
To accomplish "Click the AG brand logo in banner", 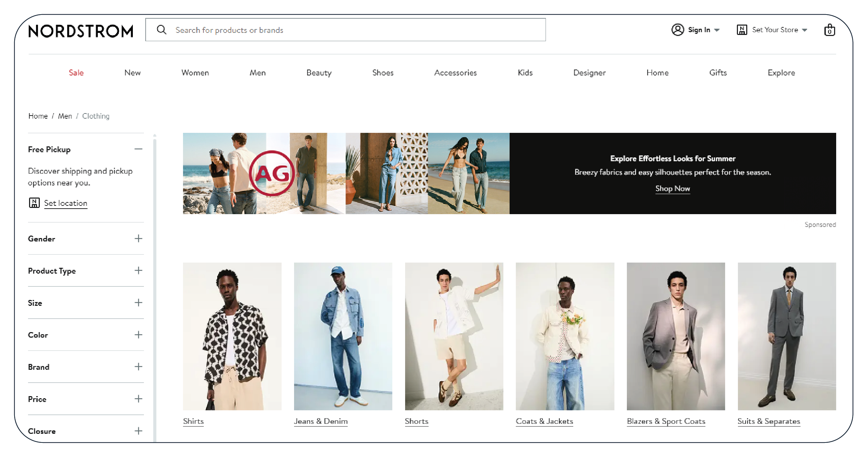I will [x=272, y=173].
